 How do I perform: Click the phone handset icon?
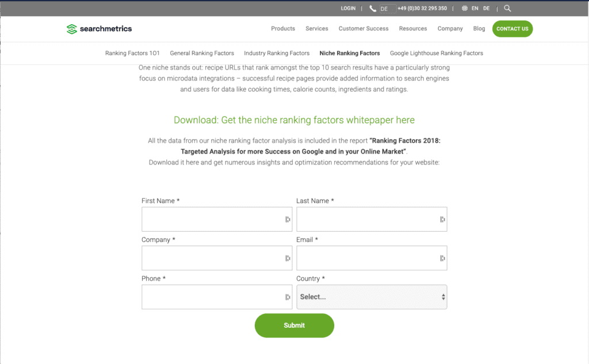pos(373,8)
